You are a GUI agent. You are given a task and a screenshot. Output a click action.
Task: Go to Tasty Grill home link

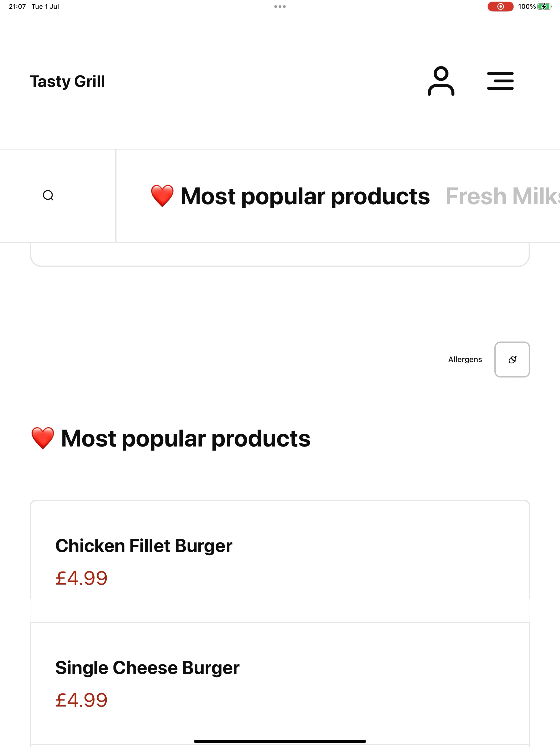coord(68,81)
